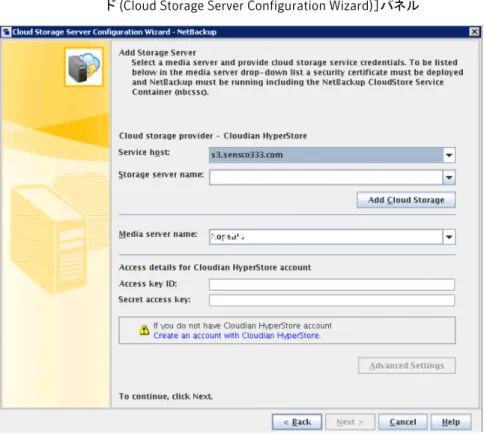Viewport: 484px width, 434px height.
Task: Click the Cloud storage provider - Cloudian HyperStore text
Action: (x=213, y=136)
